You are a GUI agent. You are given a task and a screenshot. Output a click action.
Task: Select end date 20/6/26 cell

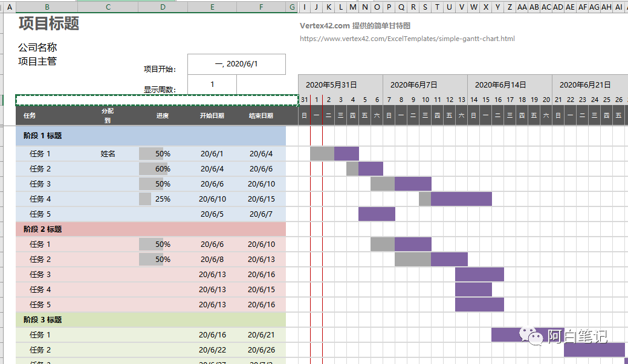tap(261, 350)
